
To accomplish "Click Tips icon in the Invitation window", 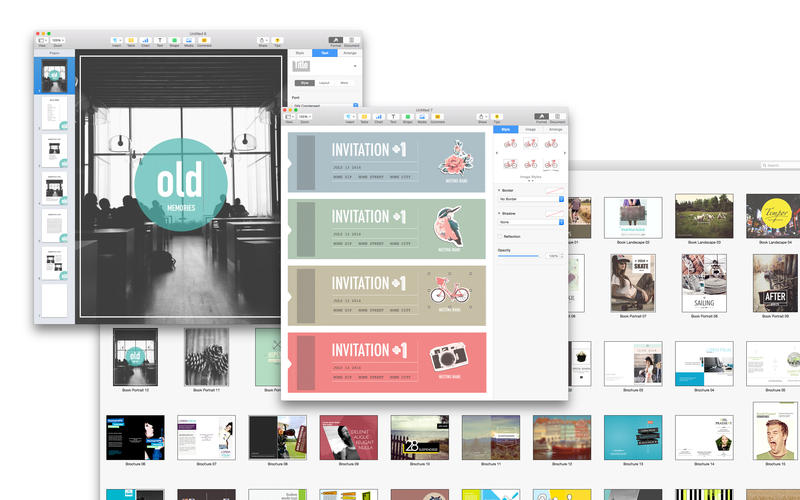I will (496, 117).
